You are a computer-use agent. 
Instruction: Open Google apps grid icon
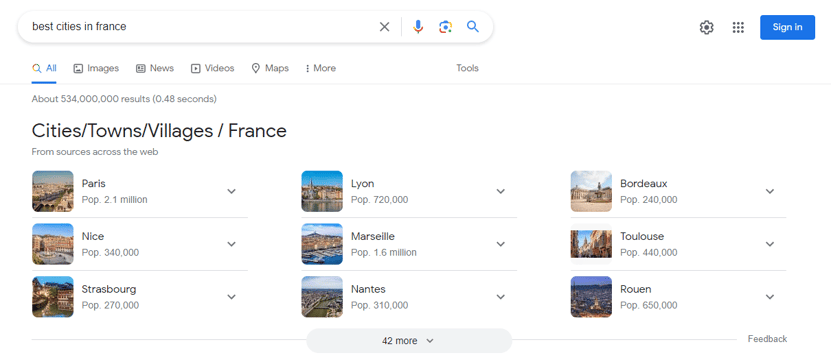tap(738, 28)
